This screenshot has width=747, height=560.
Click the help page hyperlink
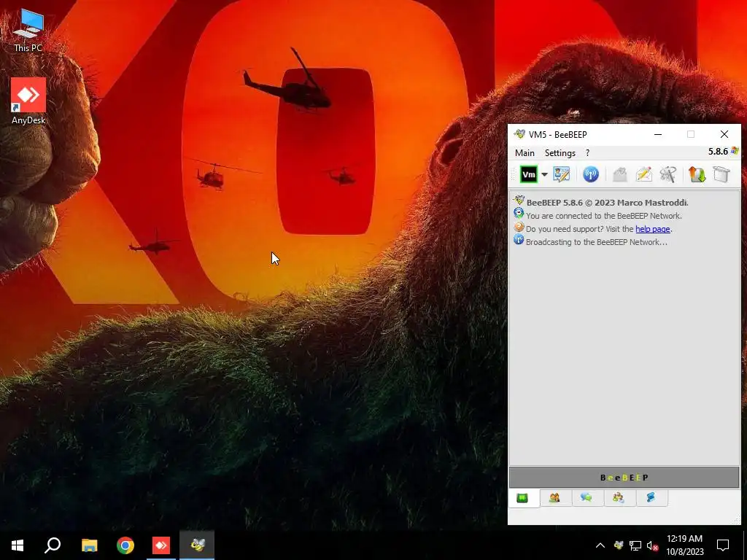click(653, 229)
